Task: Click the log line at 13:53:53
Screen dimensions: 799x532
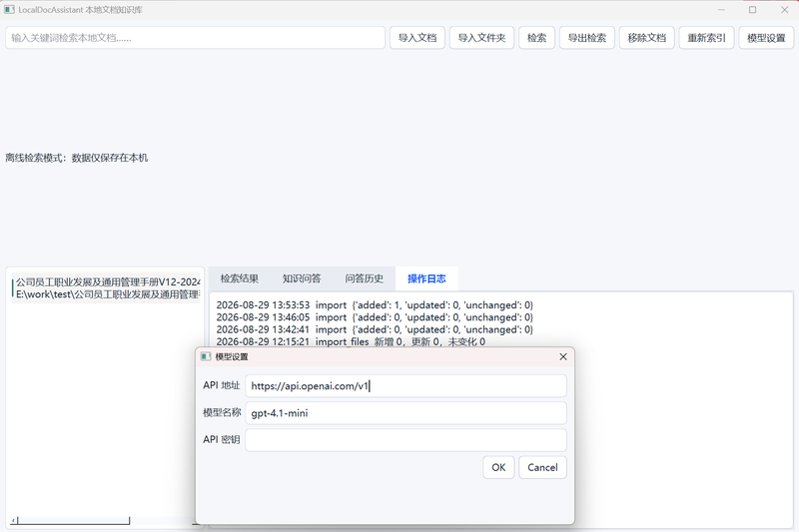Action: [375, 305]
